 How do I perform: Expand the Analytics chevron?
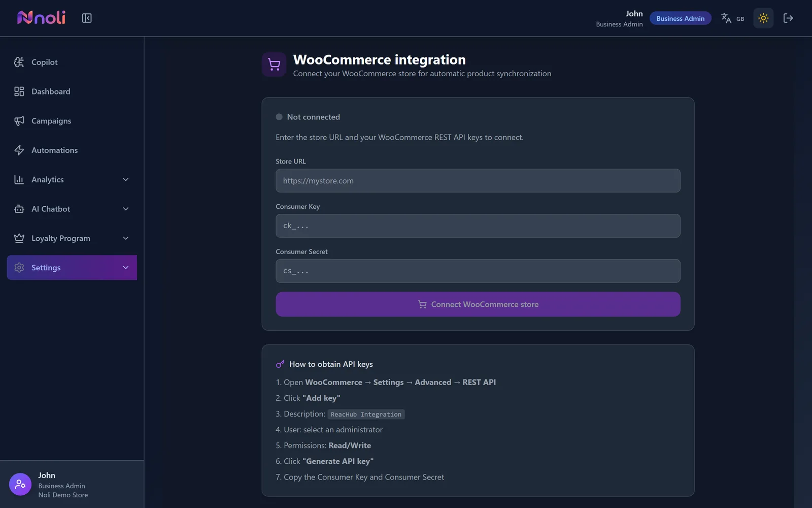(126, 179)
